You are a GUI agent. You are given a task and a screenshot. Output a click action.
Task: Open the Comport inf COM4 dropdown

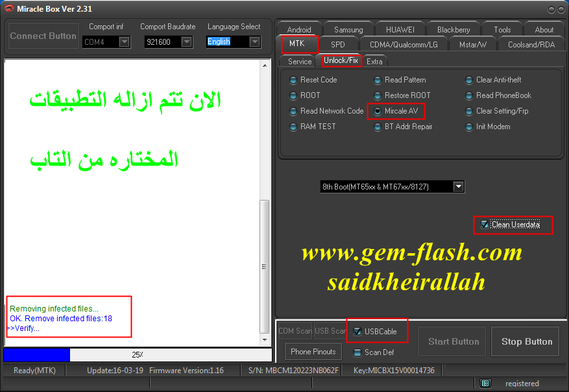(x=125, y=42)
